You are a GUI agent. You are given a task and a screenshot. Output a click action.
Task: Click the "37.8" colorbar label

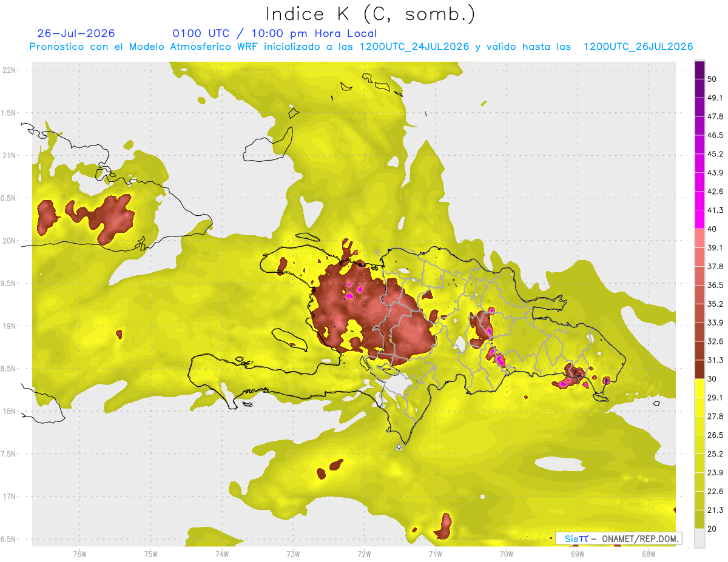tap(715, 267)
